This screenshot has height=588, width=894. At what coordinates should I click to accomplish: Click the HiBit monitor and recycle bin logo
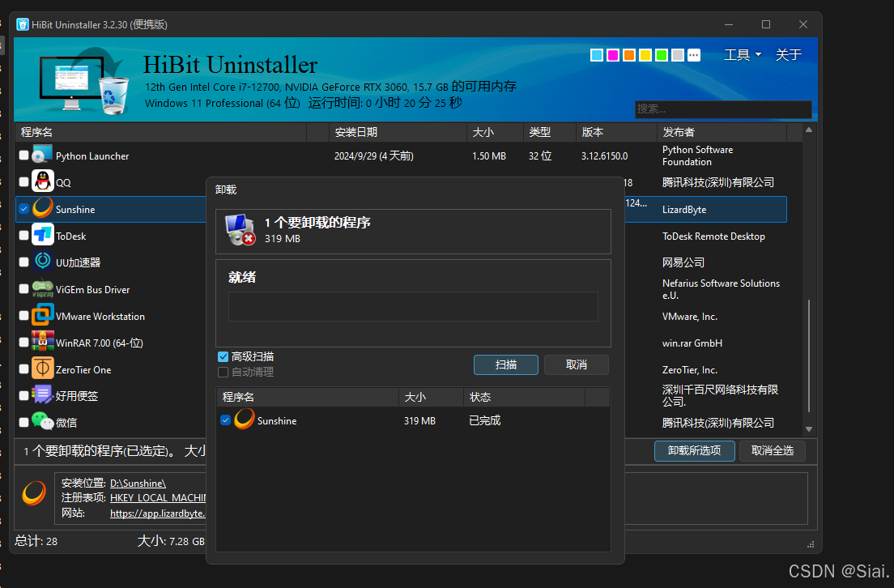click(x=84, y=83)
